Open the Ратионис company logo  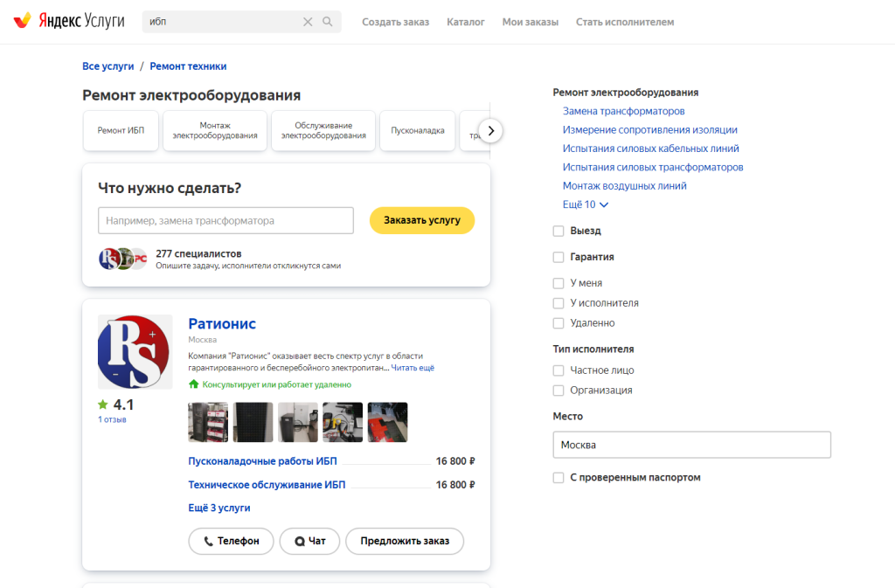[135, 352]
